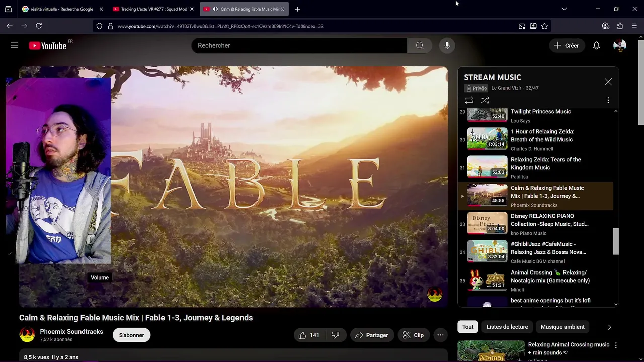Select the Musique ambient chip
Screen dimensions: 644x362
[562, 327]
